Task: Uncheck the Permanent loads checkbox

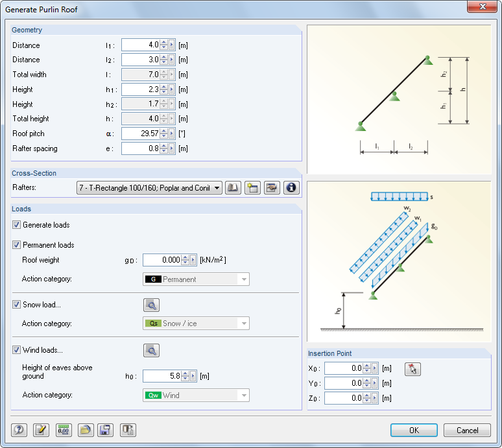Action: pyautogui.click(x=17, y=245)
